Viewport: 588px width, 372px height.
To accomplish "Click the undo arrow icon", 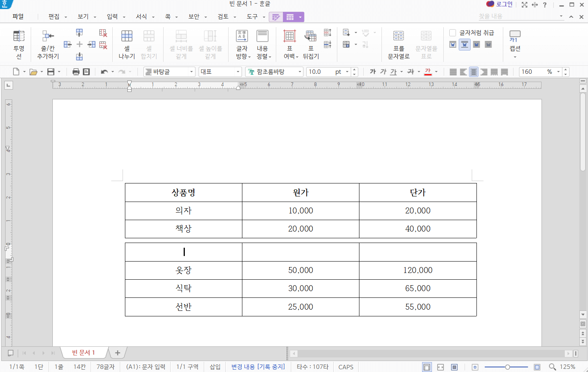I will click(x=104, y=72).
